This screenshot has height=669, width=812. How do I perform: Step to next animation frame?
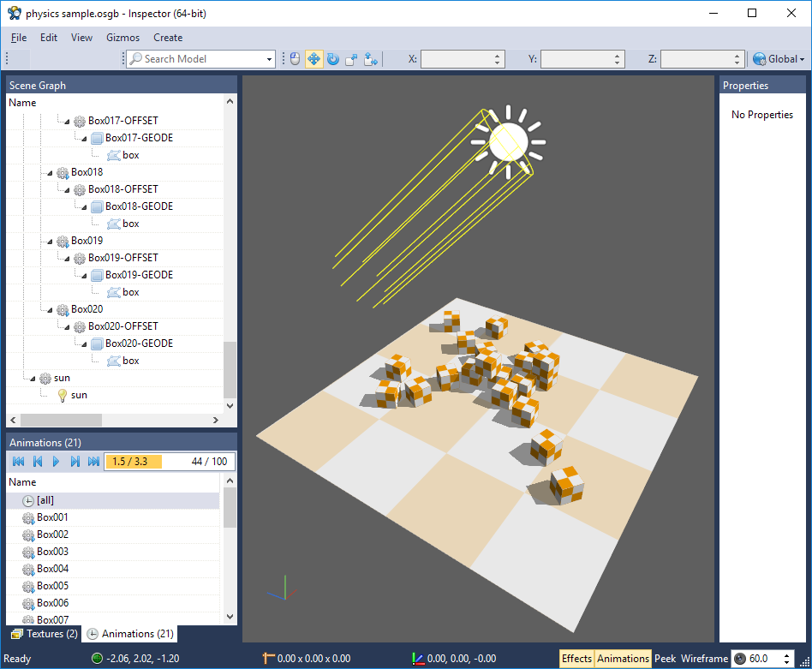pyautogui.click(x=75, y=462)
